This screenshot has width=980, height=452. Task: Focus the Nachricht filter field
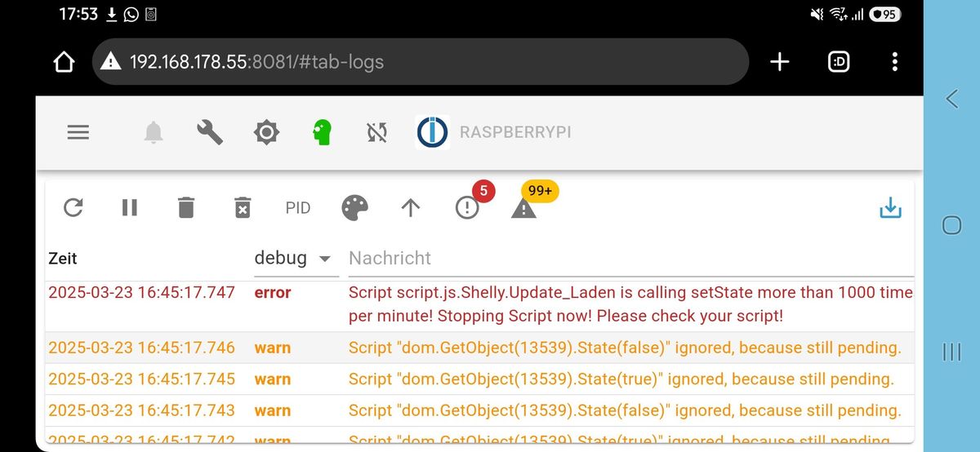click(630, 258)
